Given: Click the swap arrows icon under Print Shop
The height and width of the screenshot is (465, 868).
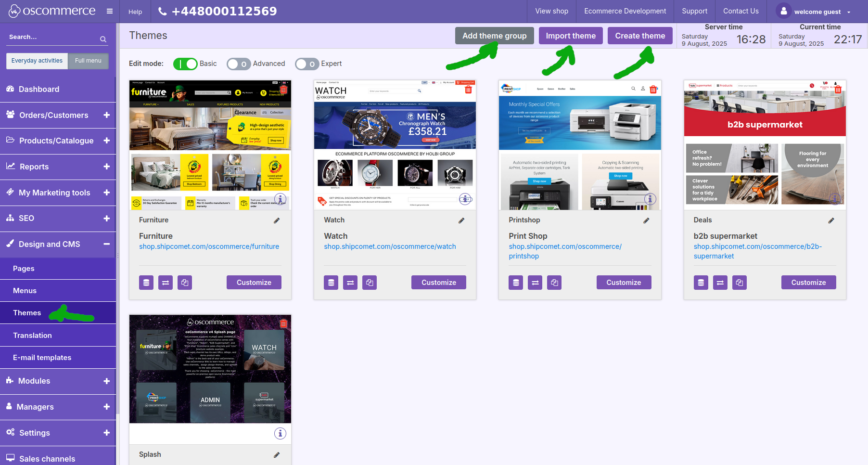Looking at the screenshot, I should coord(535,283).
